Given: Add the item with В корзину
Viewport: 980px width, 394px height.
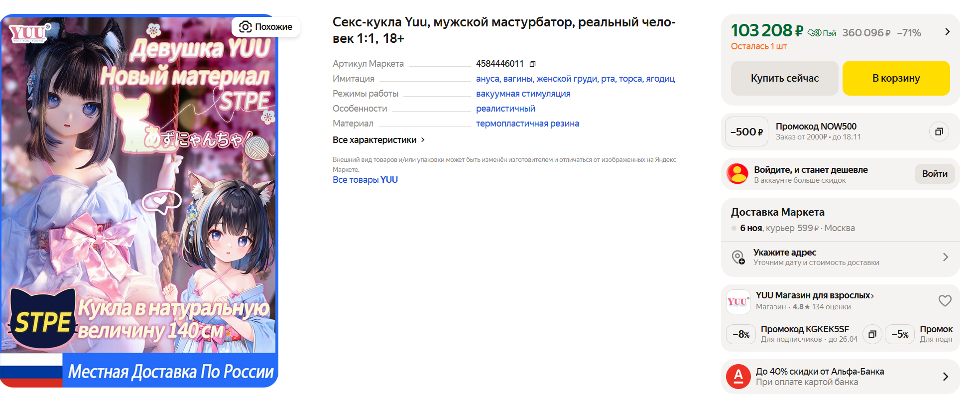Looking at the screenshot, I should (896, 78).
